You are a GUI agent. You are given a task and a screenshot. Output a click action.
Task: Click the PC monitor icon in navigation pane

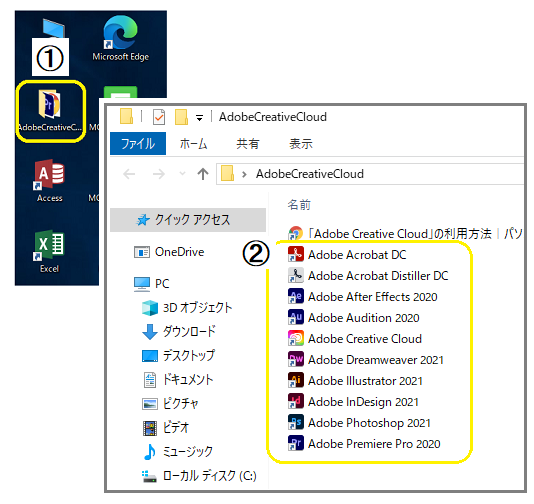coord(142,284)
